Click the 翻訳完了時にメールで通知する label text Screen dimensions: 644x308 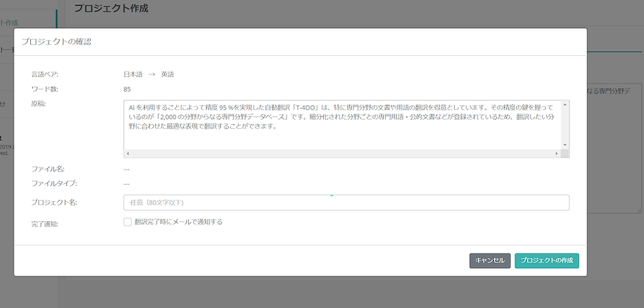[179, 222]
